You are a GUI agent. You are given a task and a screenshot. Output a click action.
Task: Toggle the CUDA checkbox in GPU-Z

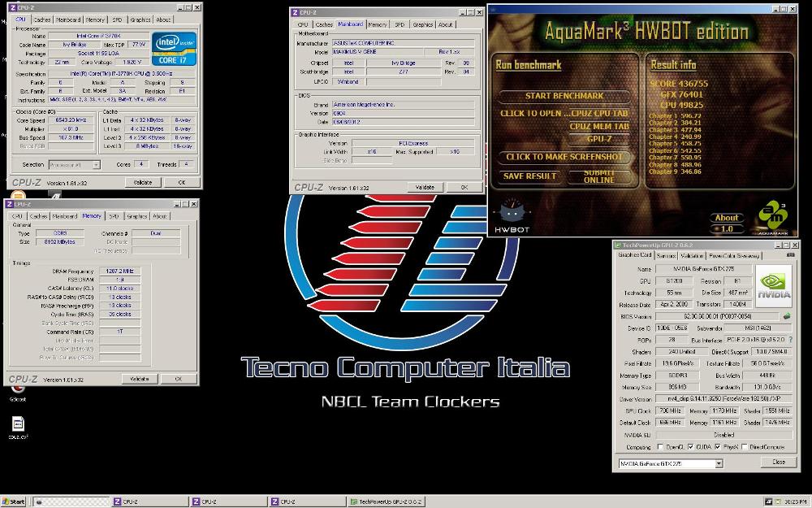690,446
